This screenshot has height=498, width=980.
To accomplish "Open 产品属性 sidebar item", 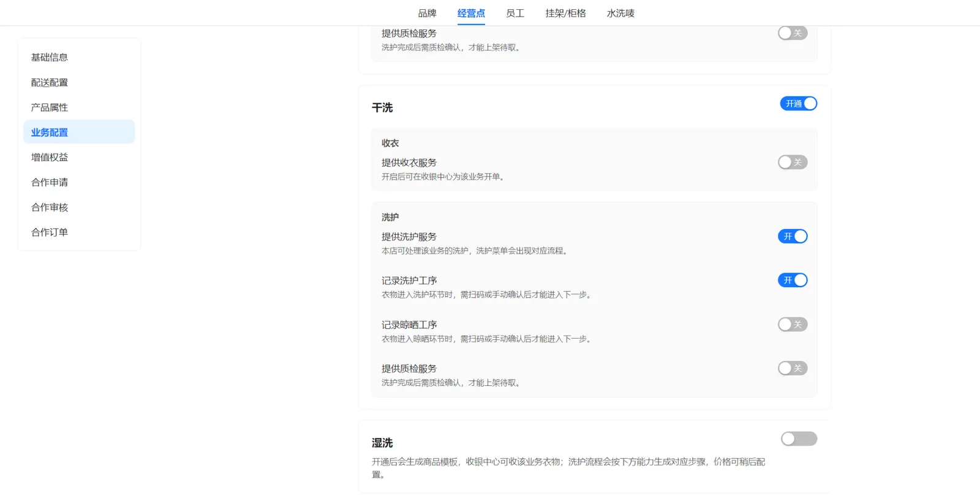I will click(x=79, y=107).
